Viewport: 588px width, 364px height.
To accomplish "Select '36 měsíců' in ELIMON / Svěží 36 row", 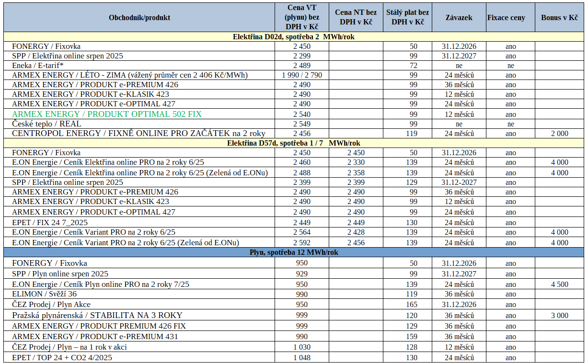I will pos(459,294).
